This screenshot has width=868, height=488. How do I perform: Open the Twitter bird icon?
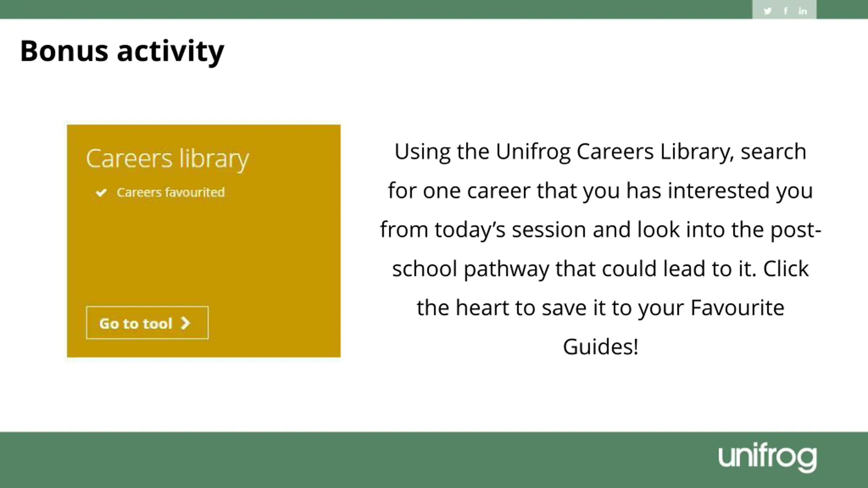pyautogui.click(x=768, y=11)
